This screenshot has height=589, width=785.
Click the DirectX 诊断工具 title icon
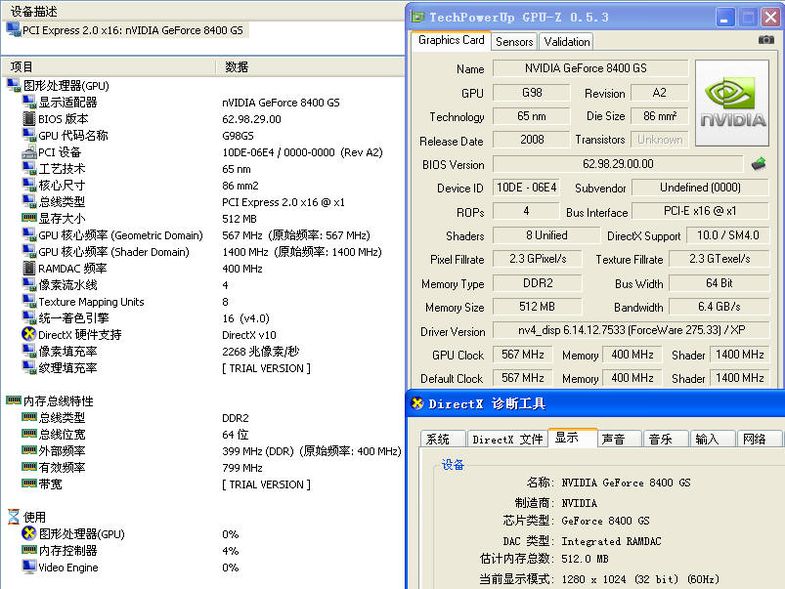tap(417, 404)
